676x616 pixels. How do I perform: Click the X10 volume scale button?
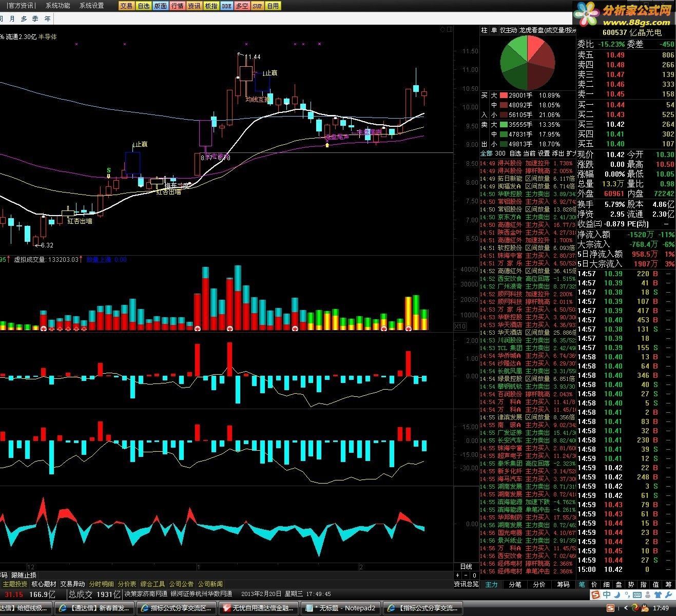click(x=460, y=326)
